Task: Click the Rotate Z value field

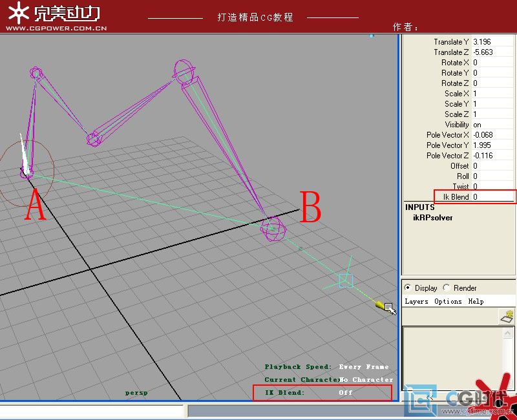Action: [493, 83]
